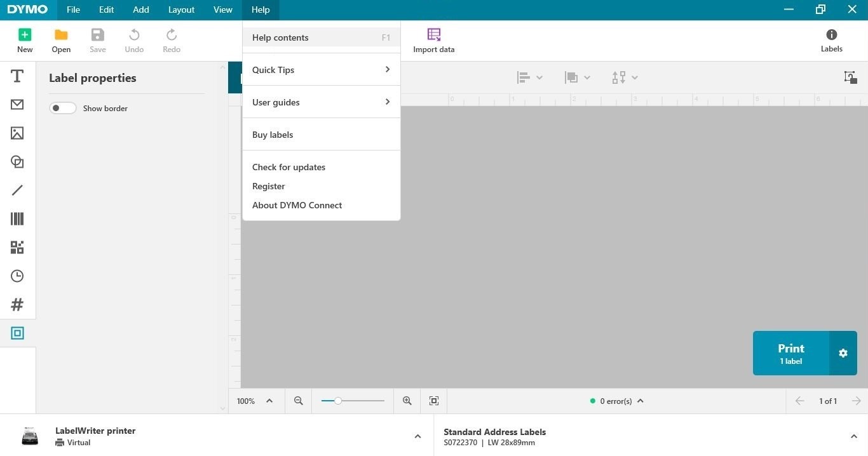Select the Image tool in sidebar
This screenshot has height=456, width=868.
[x=17, y=133]
